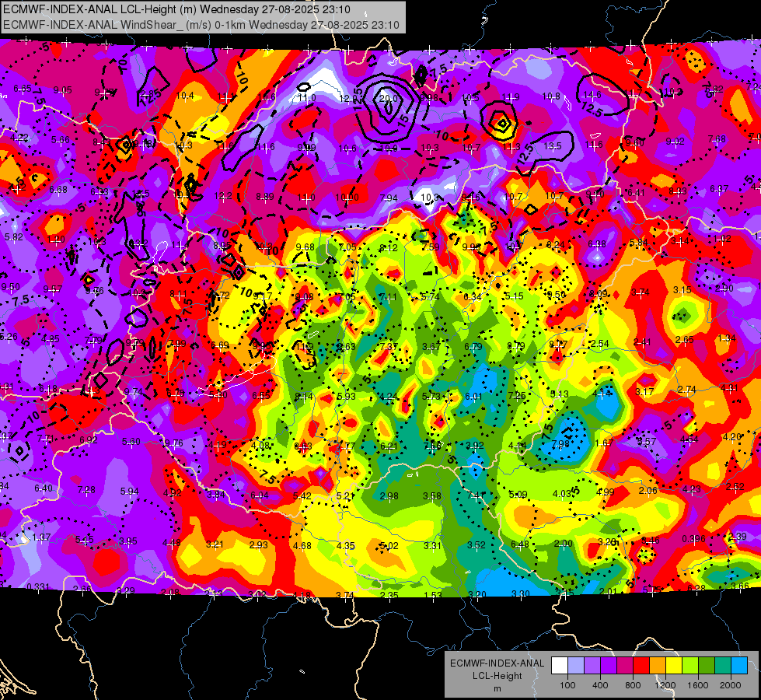Click the '2.93' grid value
Viewport: 761px width, 700px height.
[259, 544]
